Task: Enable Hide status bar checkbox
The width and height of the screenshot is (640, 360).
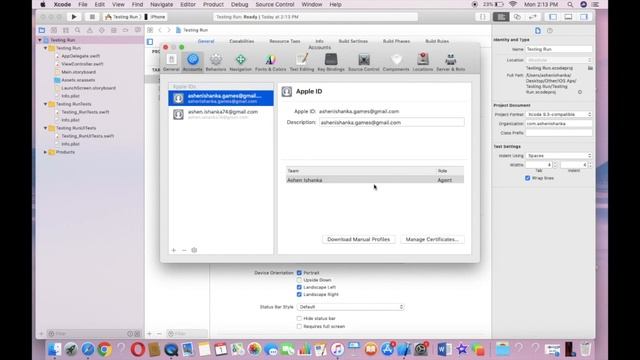Action: [299, 318]
